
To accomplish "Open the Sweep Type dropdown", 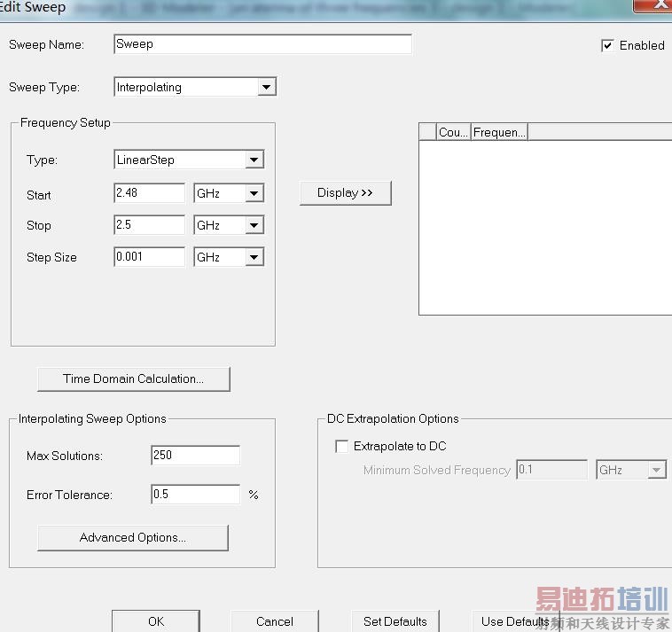I will (266, 87).
